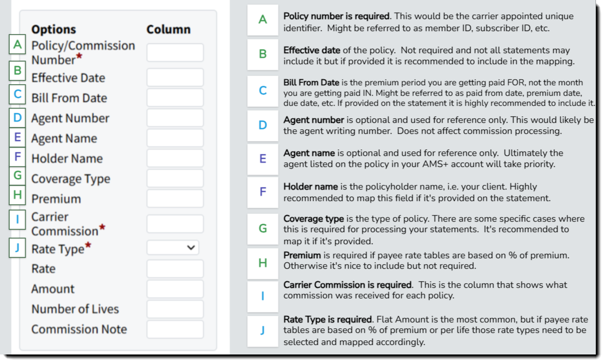
Task: Select the Premium column input box
Action: [x=175, y=199]
